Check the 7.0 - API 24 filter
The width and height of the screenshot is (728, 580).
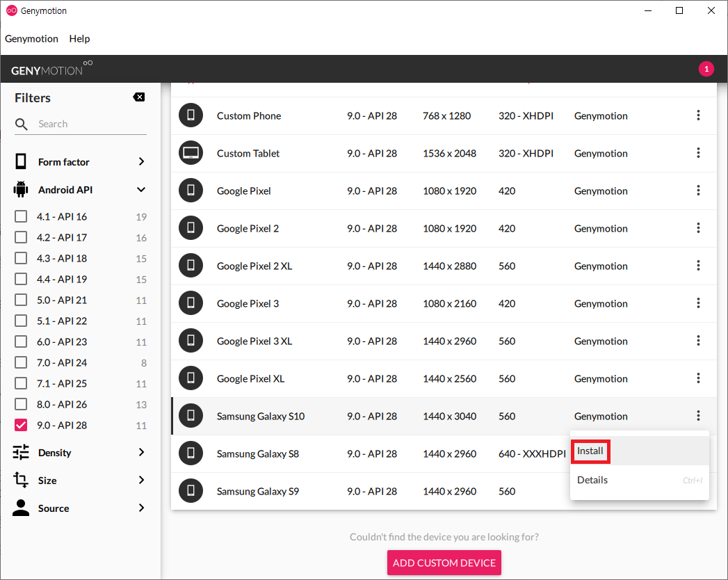[21, 363]
